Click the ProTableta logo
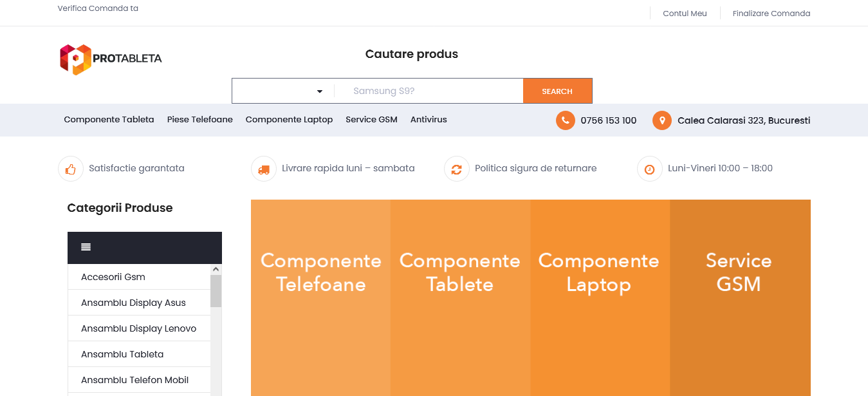Image resolution: width=868 pixels, height=396 pixels. (x=111, y=59)
